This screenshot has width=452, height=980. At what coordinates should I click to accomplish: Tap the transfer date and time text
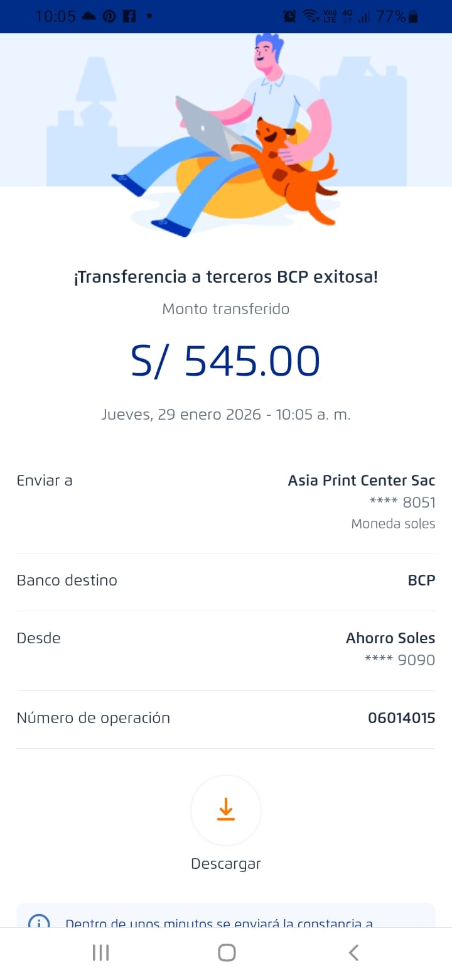coord(226,415)
